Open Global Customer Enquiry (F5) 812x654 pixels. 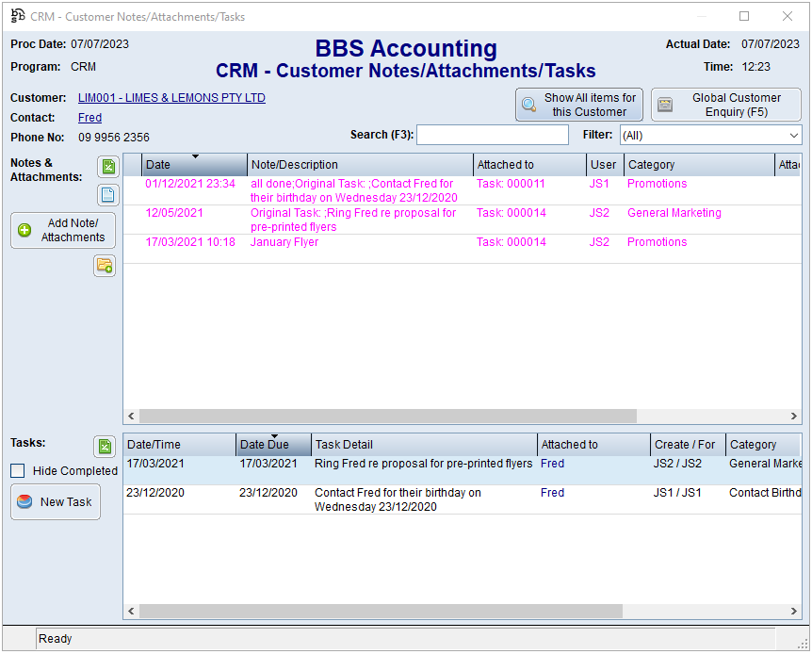tap(725, 105)
